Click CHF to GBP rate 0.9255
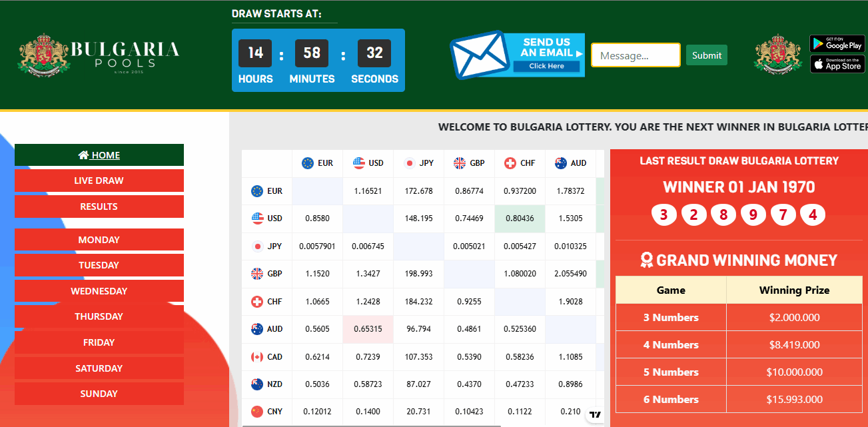This screenshot has height=427, width=868. pos(469,302)
